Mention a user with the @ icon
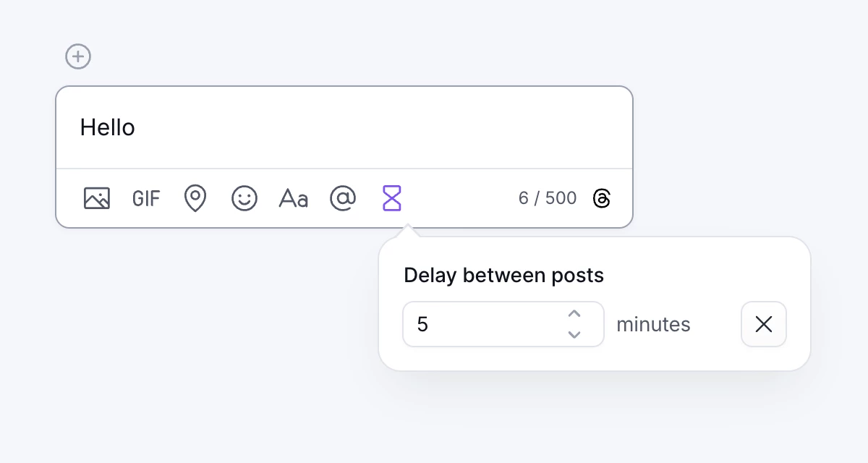The height and width of the screenshot is (463, 868). [x=342, y=197]
